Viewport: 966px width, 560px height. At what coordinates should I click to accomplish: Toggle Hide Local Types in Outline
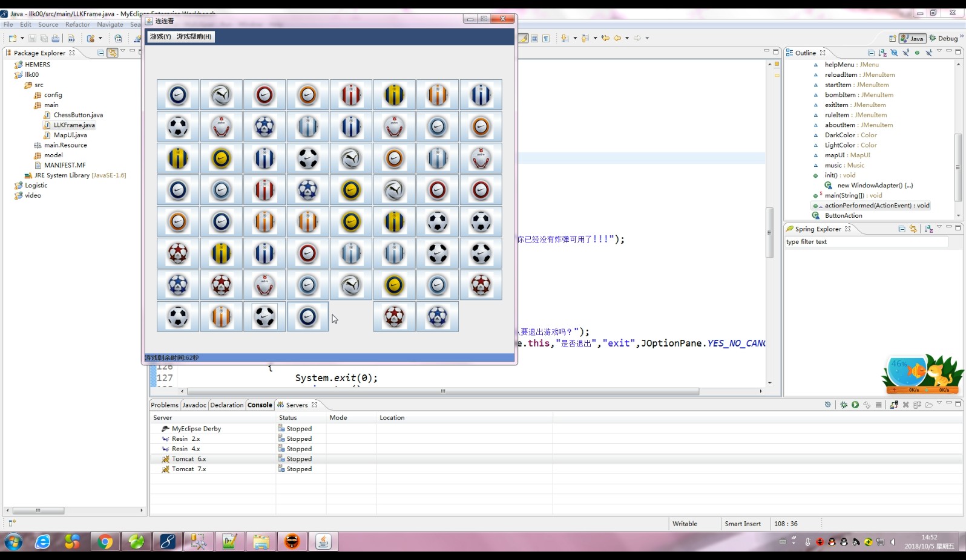pyautogui.click(x=928, y=53)
